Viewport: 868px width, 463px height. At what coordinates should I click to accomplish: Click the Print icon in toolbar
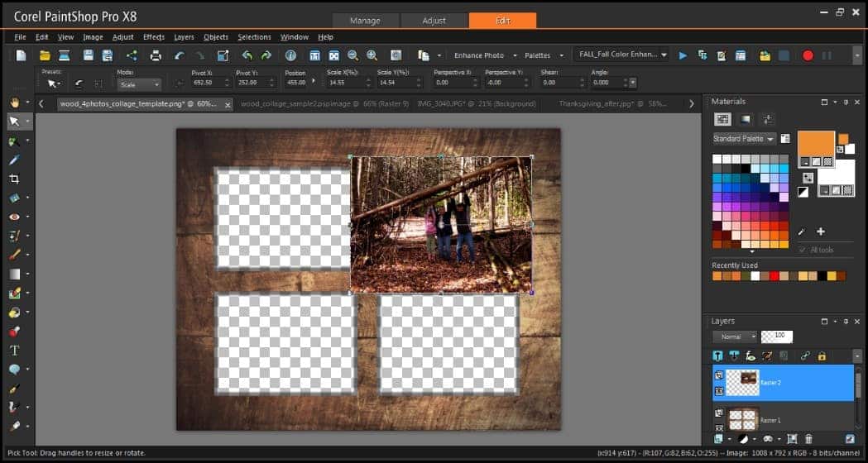155,55
